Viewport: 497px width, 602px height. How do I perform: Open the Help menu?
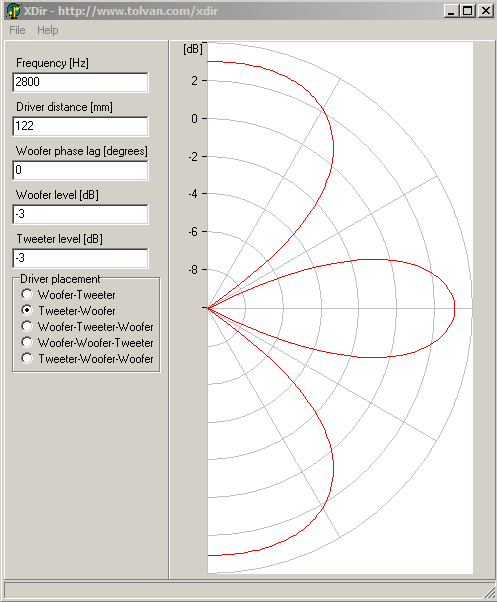48,30
